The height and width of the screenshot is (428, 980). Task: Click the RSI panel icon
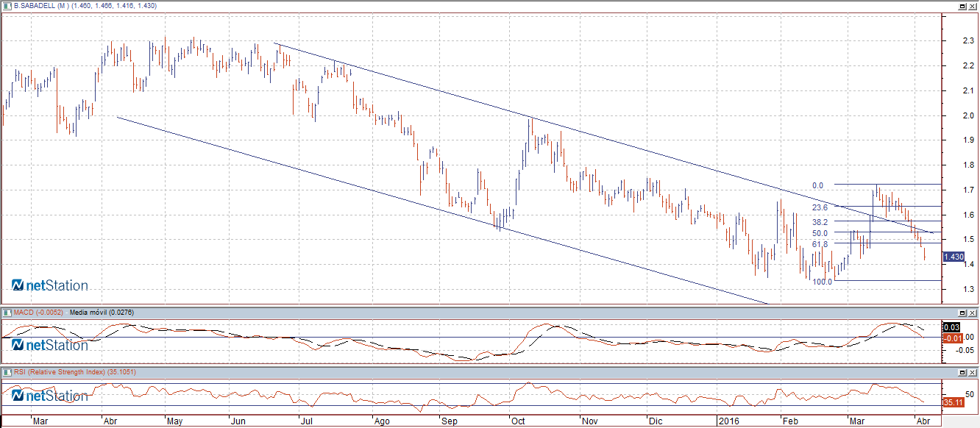[x=7, y=372]
